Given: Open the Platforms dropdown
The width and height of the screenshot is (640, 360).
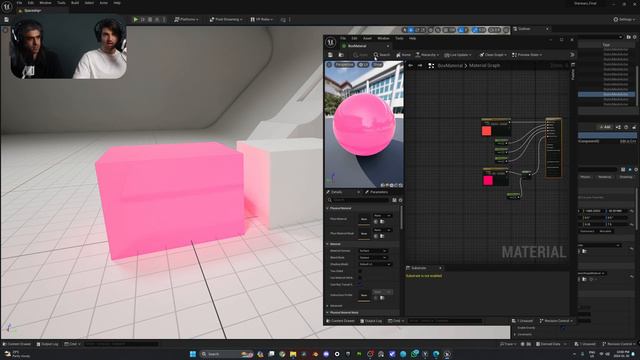Looking at the screenshot, I should click(186, 19).
